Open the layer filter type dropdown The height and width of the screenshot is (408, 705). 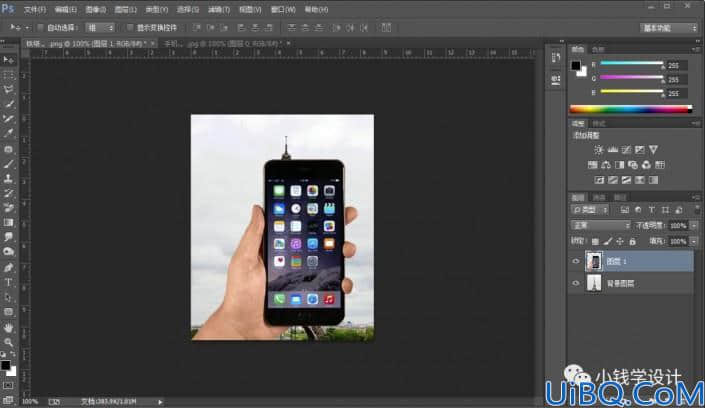[x=590, y=210]
